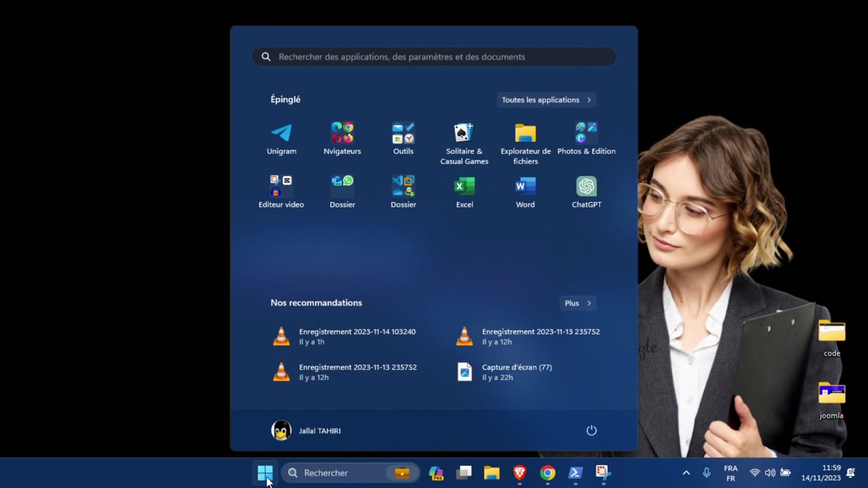Open Explorateur de fichiers from pinned apps
The width and height of the screenshot is (868, 488).
click(526, 144)
